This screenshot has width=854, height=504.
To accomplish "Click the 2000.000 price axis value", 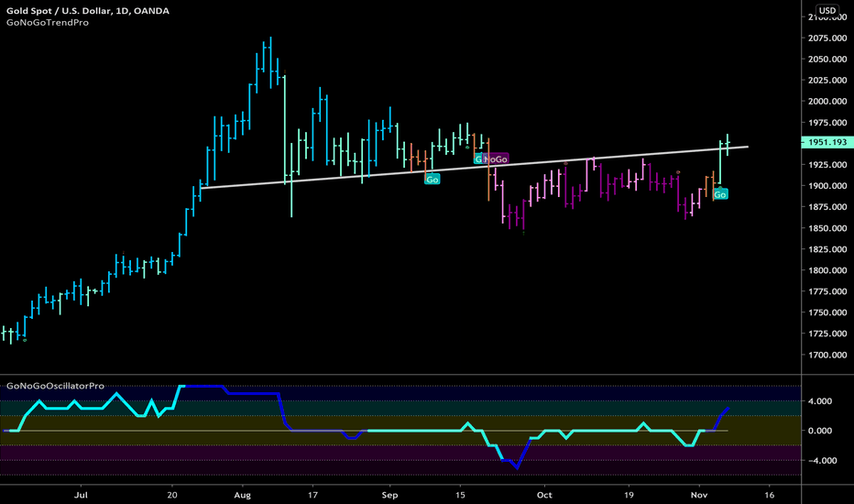I will pos(827,102).
